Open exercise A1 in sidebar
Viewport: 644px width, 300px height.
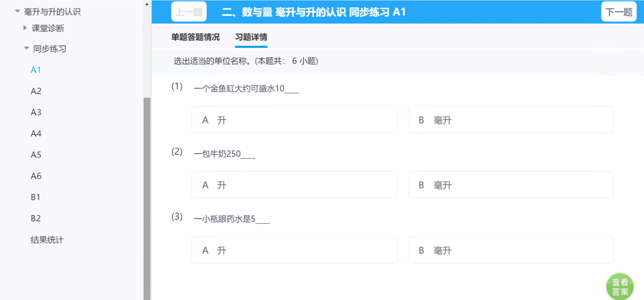36,70
